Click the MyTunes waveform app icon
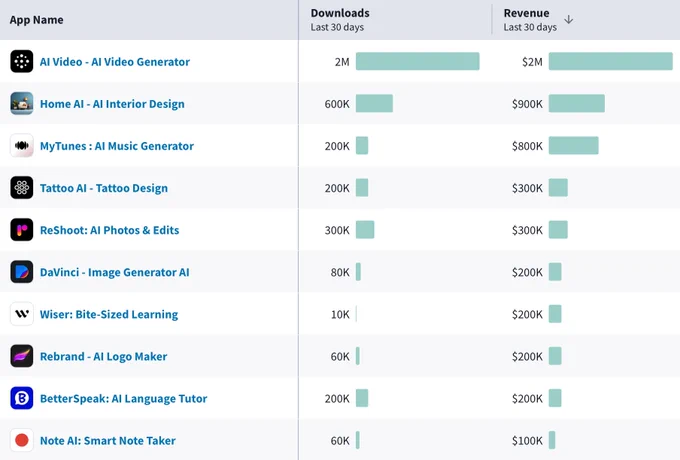 [22, 145]
